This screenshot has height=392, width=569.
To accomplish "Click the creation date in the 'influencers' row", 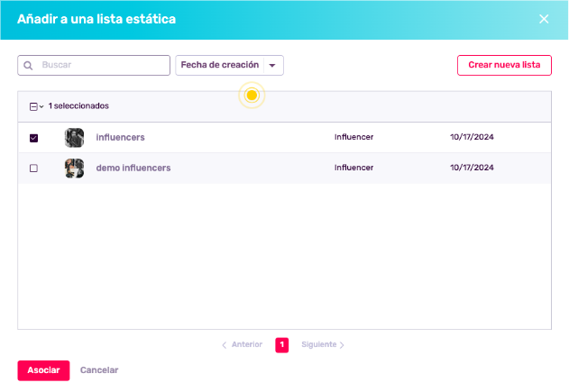I will point(472,138).
